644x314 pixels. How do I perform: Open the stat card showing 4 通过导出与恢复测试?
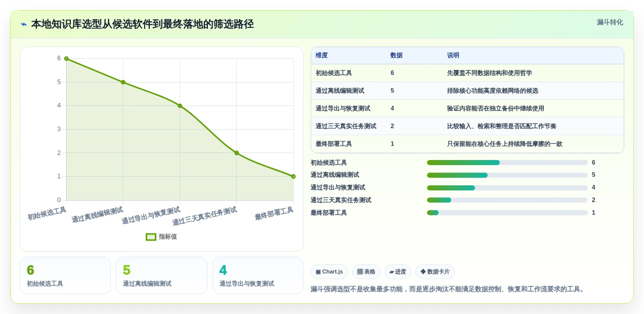coord(258,276)
